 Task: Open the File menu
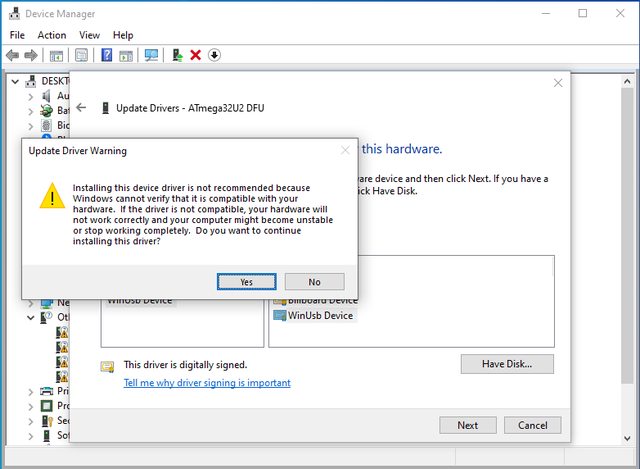[17, 35]
